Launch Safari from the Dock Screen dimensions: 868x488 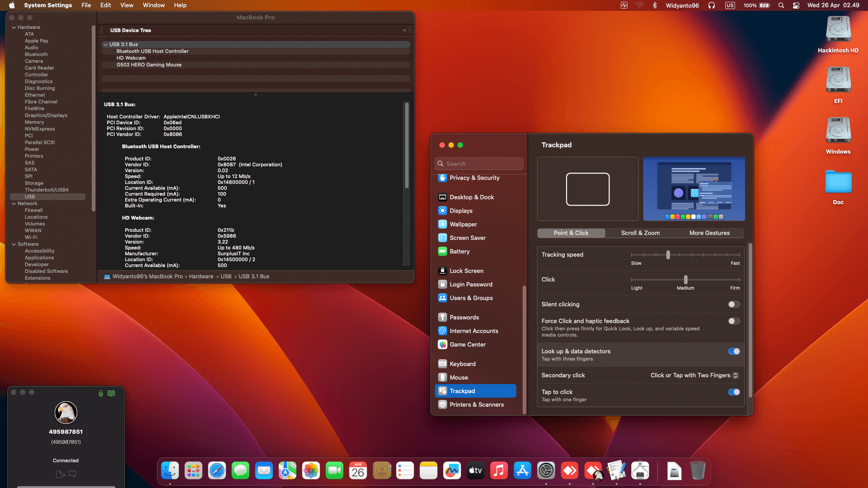click(217, 471)
